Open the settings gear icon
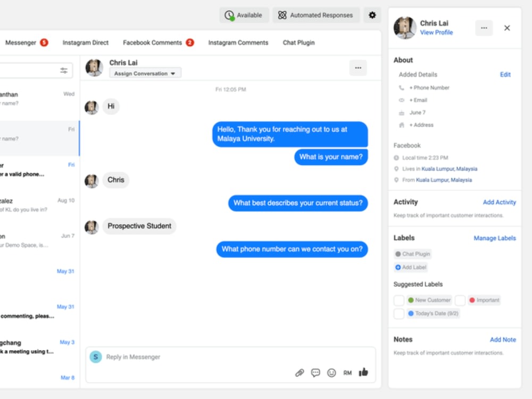 (x=372, y=15)
